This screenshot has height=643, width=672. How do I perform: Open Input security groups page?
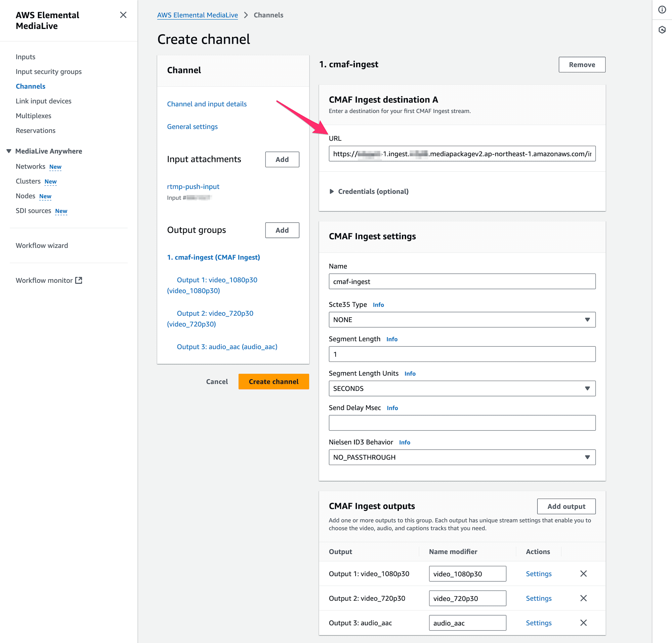(x=49, y=72)
